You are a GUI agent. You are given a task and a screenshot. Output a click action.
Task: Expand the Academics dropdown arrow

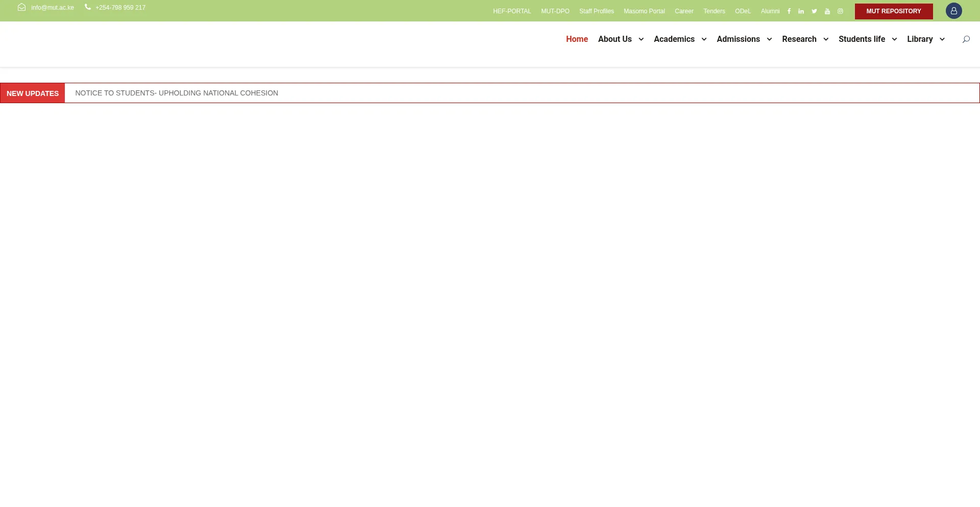[704, 39]
